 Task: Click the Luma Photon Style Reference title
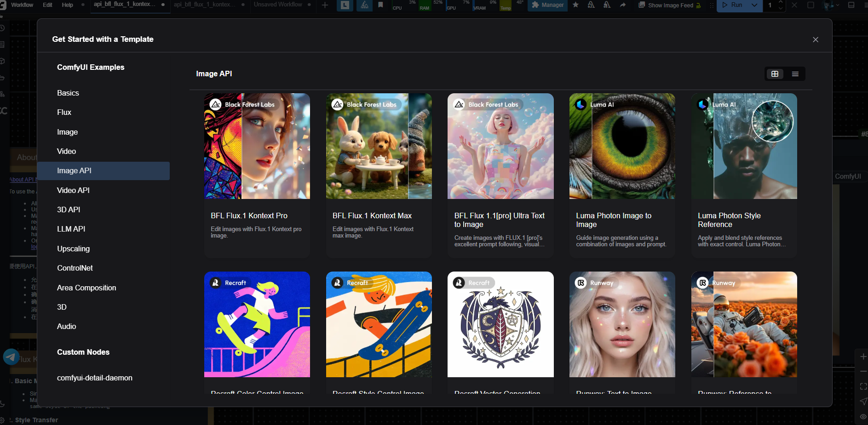729,220
